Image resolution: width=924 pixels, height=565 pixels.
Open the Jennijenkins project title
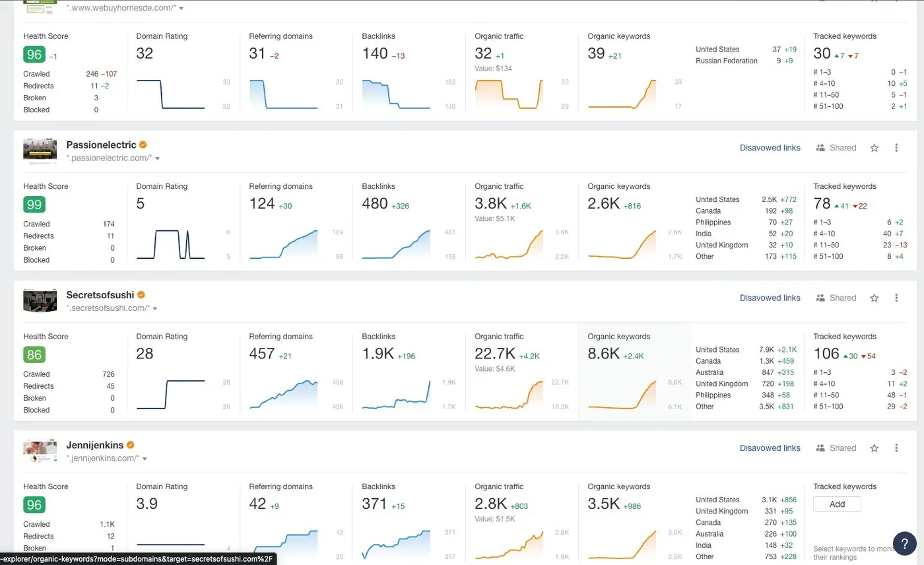coord(95,445)
